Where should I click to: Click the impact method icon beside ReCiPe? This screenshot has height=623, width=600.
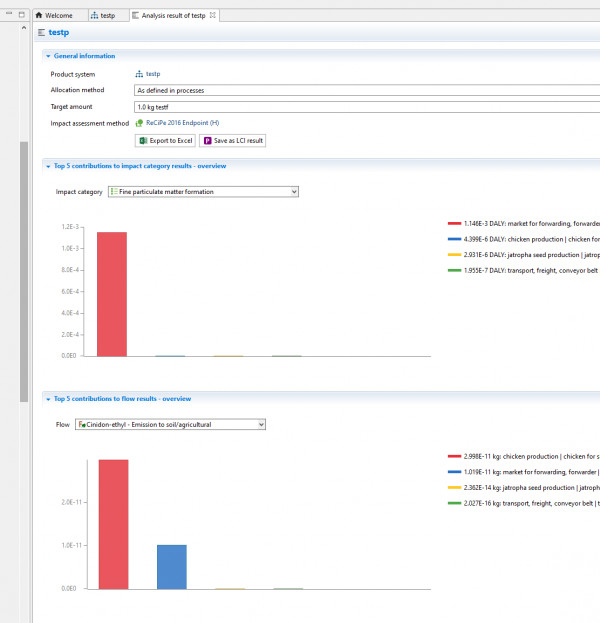pos(139,123)
